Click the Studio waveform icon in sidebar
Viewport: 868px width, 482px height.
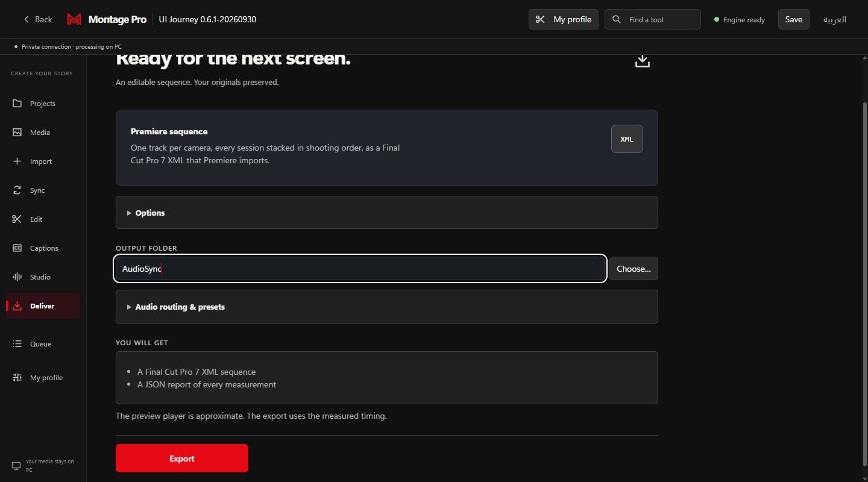[x=17, y=277]
